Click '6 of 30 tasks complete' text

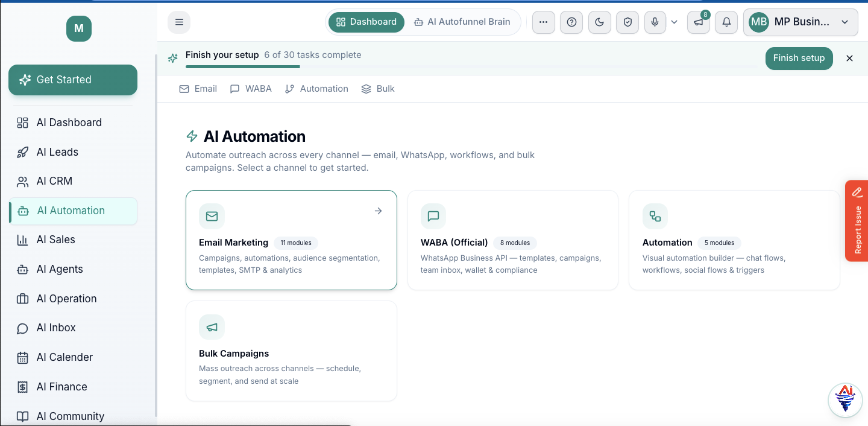click(313, 55)
